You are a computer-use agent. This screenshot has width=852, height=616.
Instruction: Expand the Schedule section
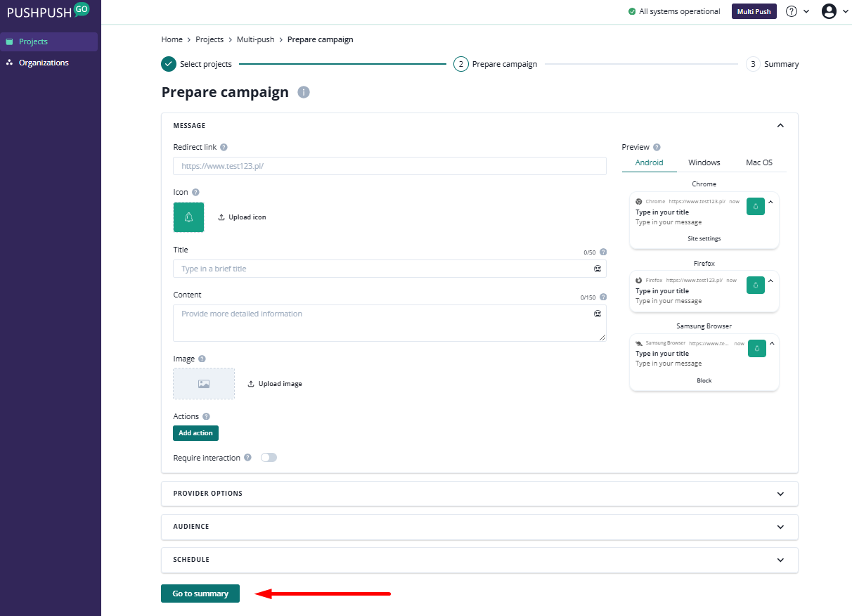[780, 560]
